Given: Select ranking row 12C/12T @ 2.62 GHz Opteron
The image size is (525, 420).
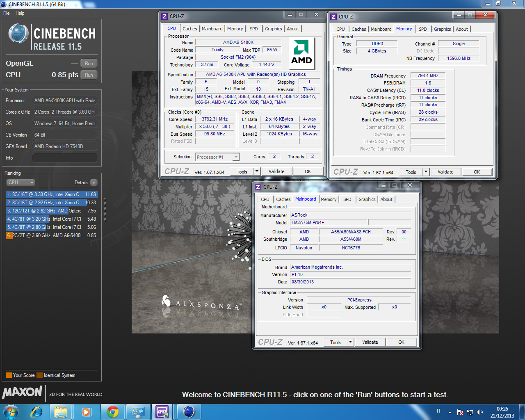Looking at the screenshot, I should (52, 211).
